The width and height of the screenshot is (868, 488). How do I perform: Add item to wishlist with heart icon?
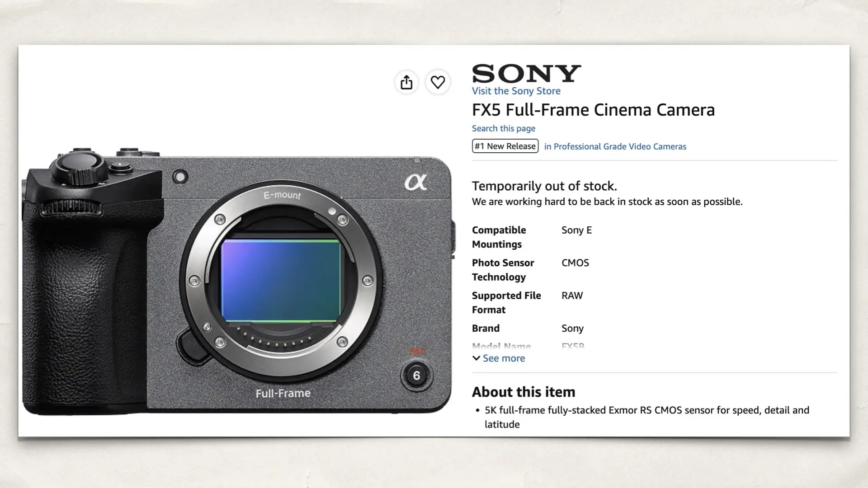(438, 82)
